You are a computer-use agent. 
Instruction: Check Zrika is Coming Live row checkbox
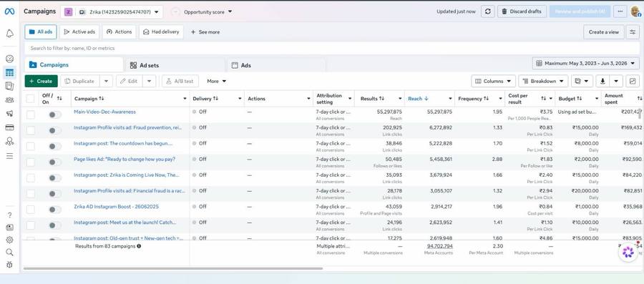coord(30,178)
